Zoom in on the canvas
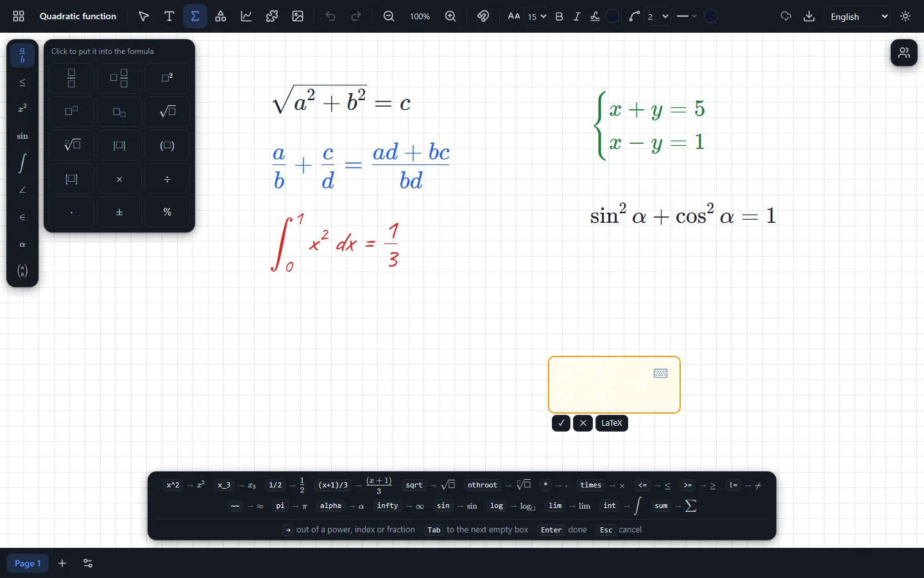Viewport: 924px width, 578px height. tap(450, 16)
